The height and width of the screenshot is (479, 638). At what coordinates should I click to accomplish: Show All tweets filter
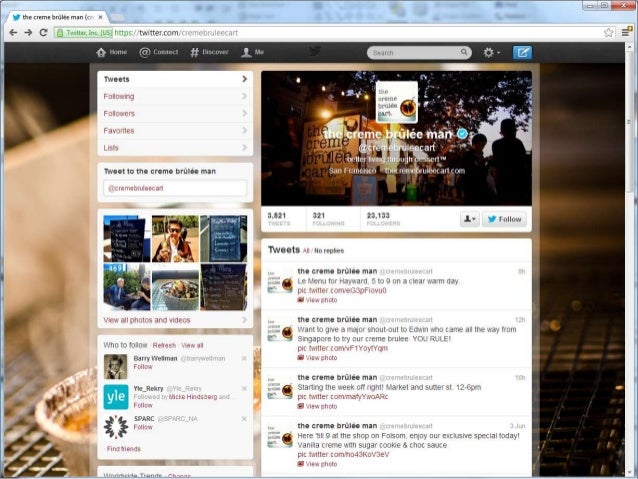tap(306, 251)
